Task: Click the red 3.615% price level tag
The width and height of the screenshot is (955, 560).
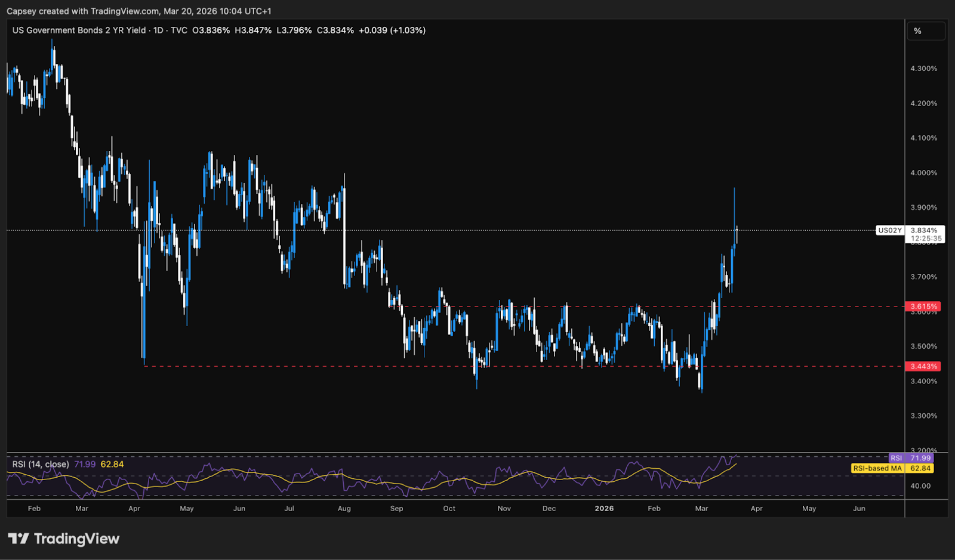Action: [924, 306]
